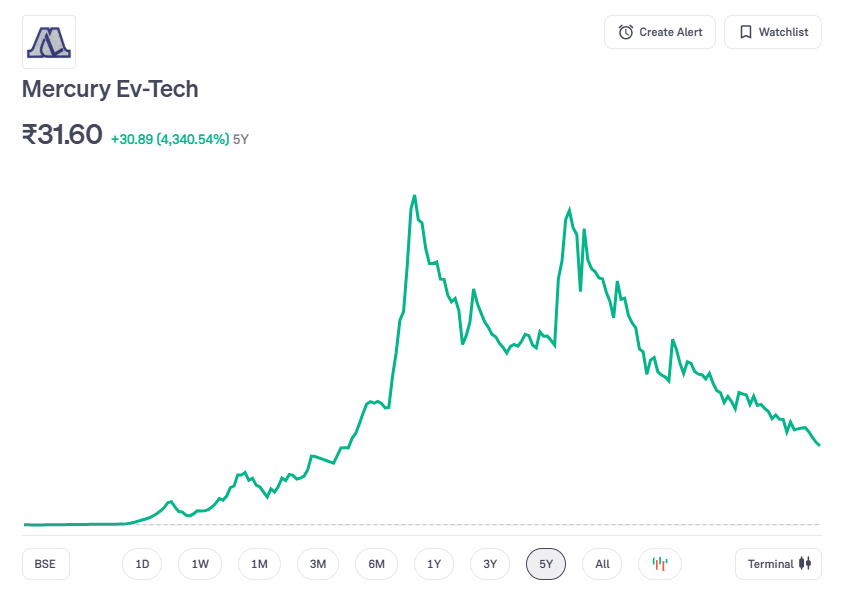Select the 1Y time range
The width and height of the screenshot is (845, 598).
pyautogui.click(x=434, y=564)
